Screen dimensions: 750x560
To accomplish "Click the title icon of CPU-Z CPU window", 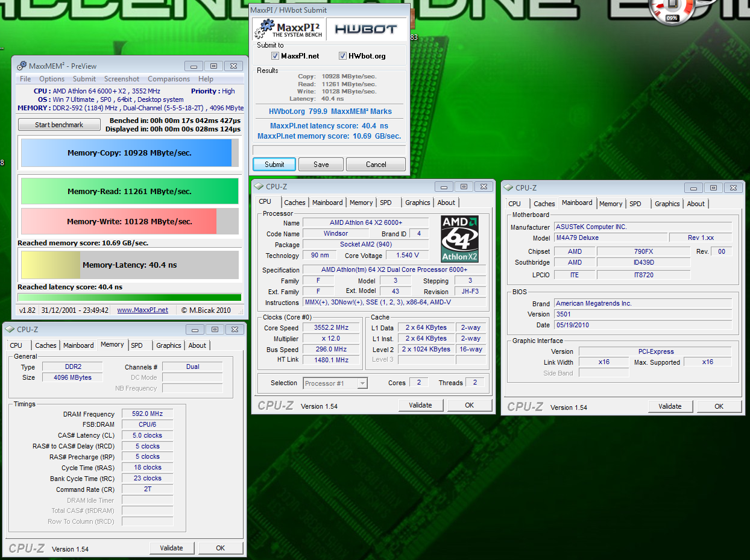I will click(x=260, y=187).
